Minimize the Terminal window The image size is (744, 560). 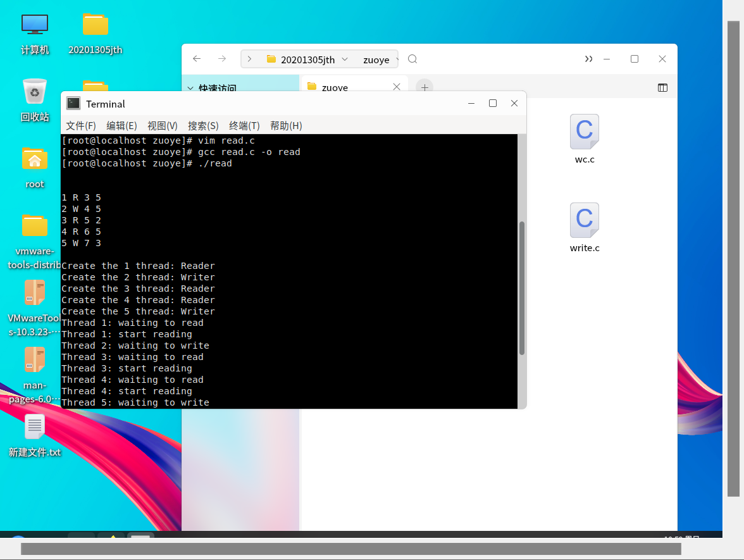tap(471, 104)
